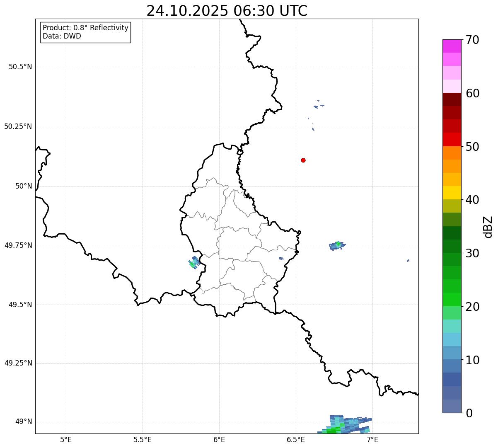Click the 50.25°N latitude label
Image resolution: width=498 pixels, height=448 pixels.
(x=18, y=126)
